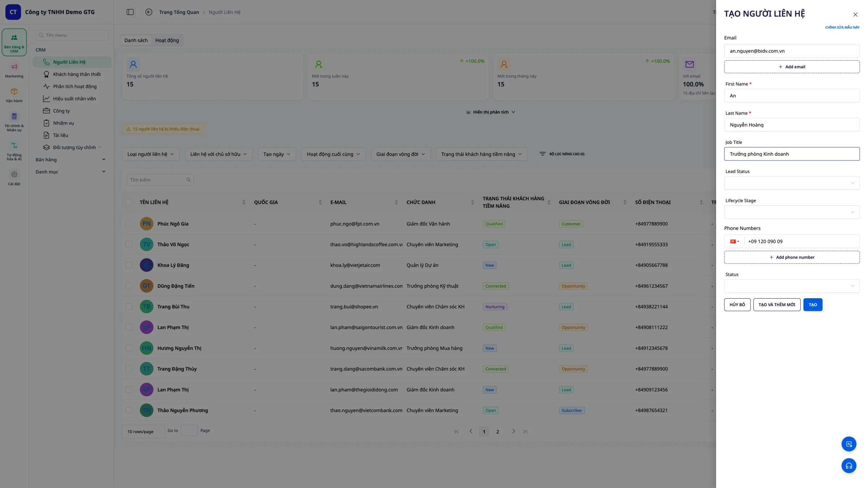Check the Trang Bùi Thu row checkbox

[x=129, y=307]
